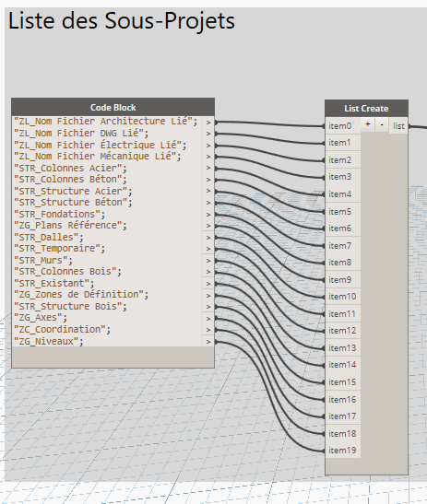
Task: Click output arrow for STR_Dalles
Action: (208, 238)
